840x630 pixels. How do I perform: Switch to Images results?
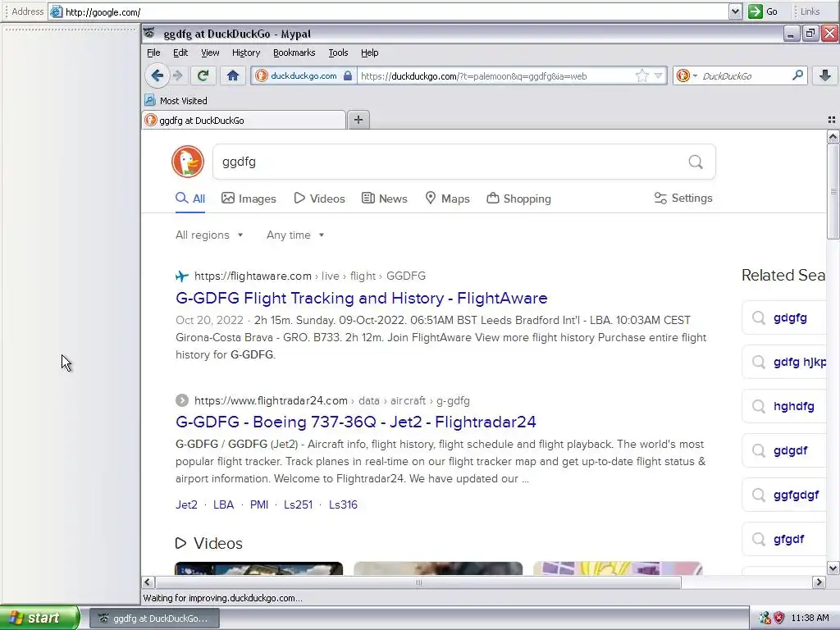pyautogui.click(x=249, y=199)
